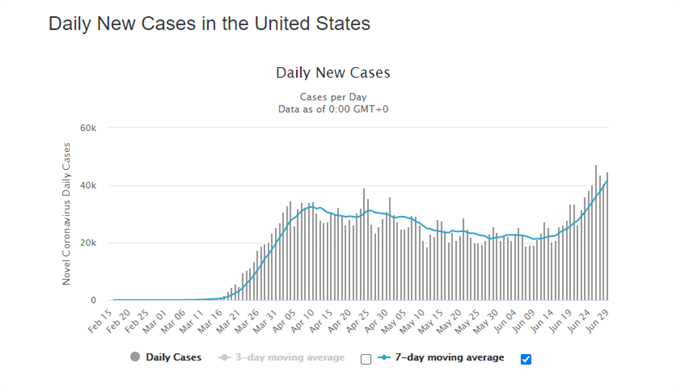Uncheck the 7-day moving average checkbox
680x392 pixels.
(x=526, y=359)
